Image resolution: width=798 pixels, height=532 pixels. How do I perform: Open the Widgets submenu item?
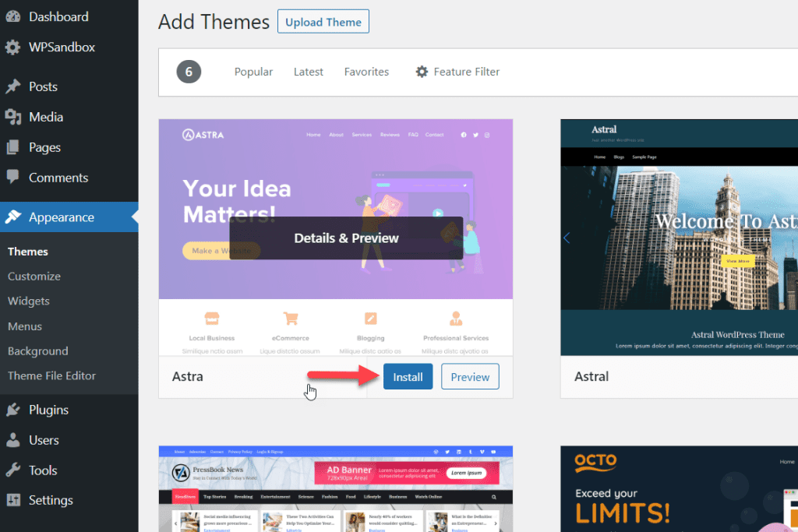tap(29, 301)
